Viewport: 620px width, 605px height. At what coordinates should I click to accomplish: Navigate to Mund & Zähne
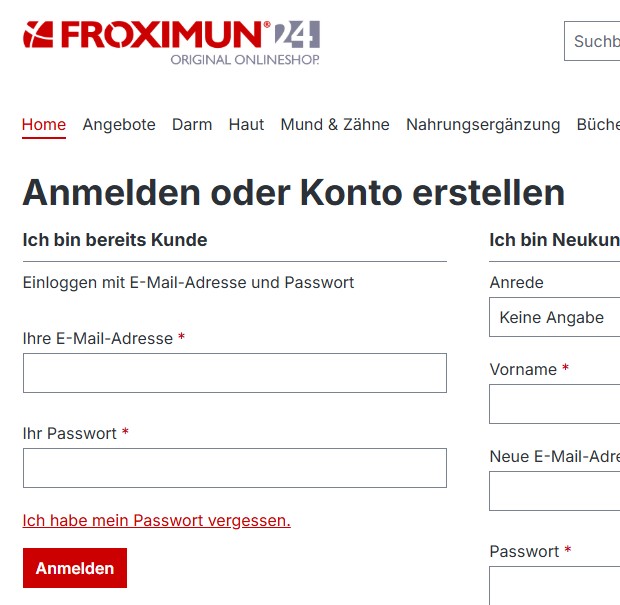pyautogui.click(x=335, y=125)
